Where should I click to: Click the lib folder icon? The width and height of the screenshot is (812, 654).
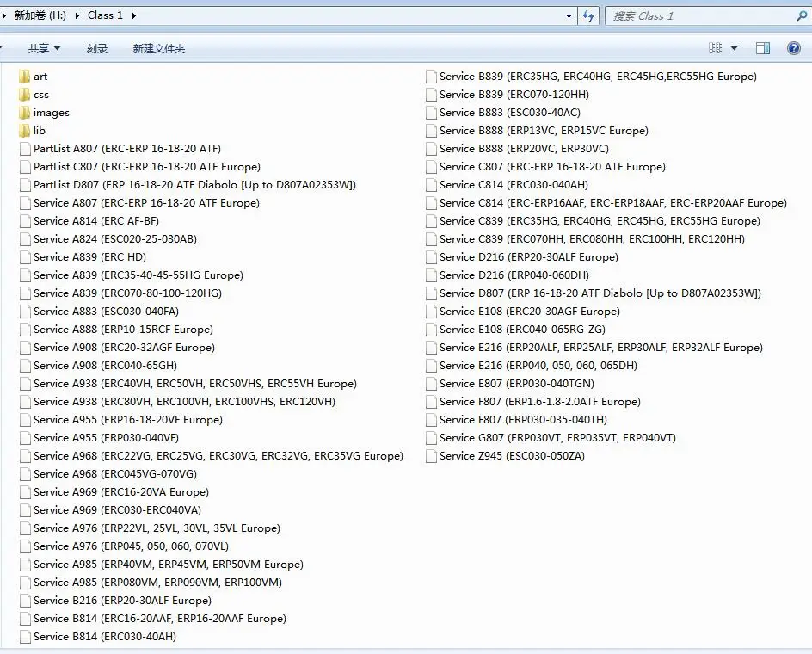[24, 131]
